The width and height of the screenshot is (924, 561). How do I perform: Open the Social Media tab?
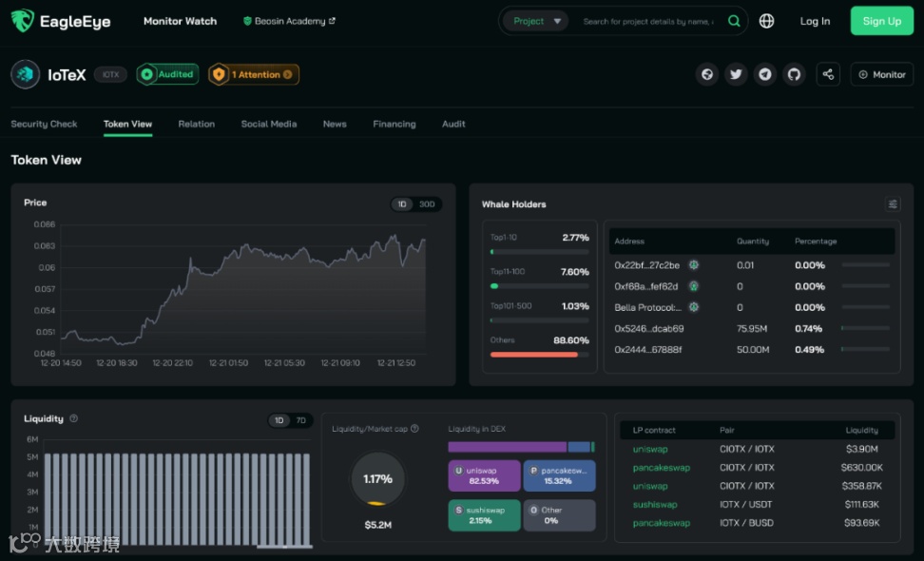coord(269,124)
